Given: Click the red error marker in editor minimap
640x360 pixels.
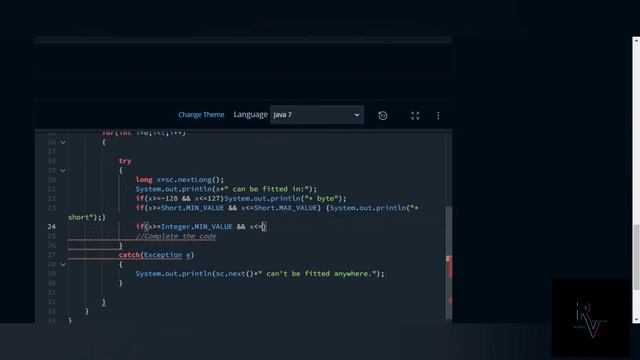Looking at the screenshot, I should [450, 267].
